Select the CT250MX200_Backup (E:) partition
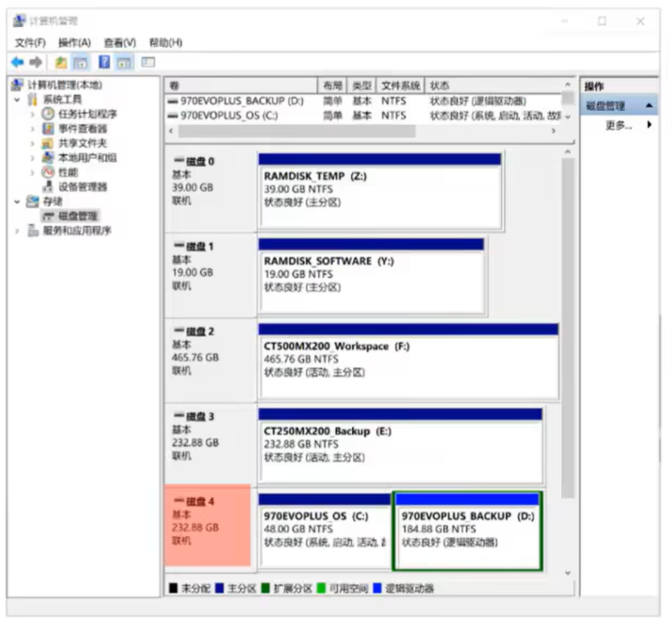672x628 pixels. click(x=401, y=445)
